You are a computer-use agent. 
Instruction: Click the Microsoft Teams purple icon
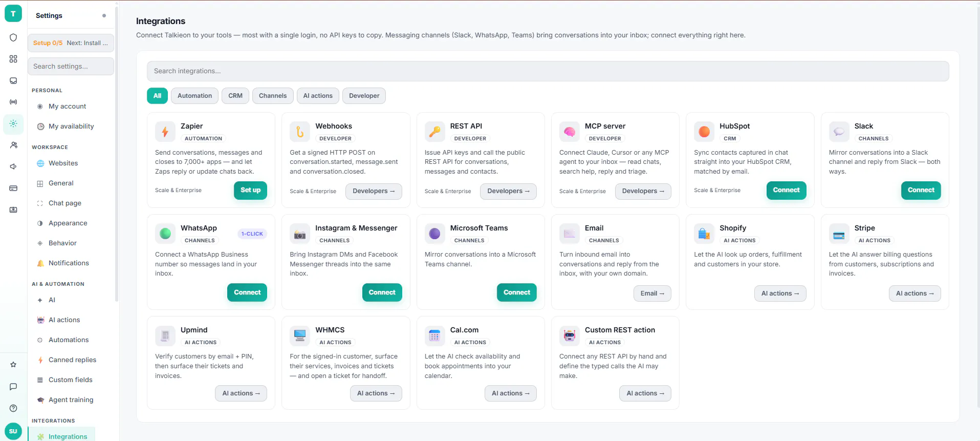[434, 234]
